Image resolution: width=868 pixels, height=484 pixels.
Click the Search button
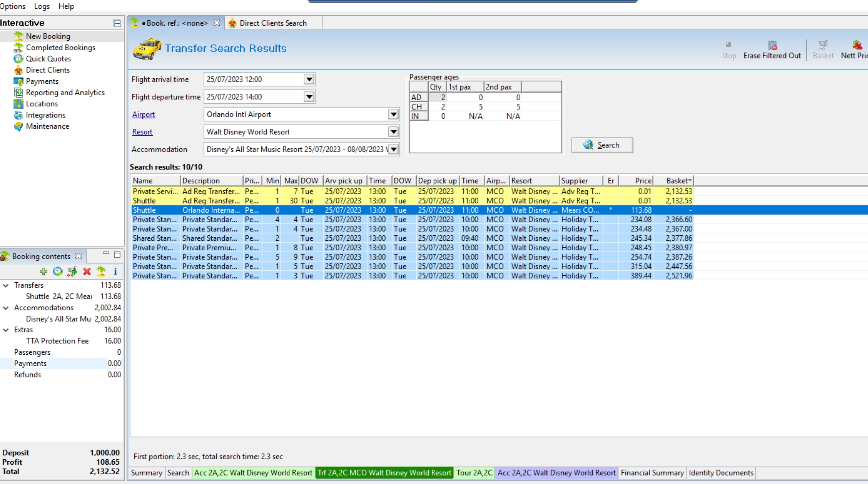click(602, 145)
